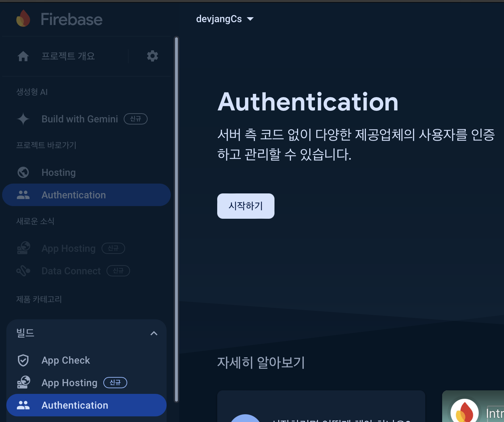Click App Hosting icon in 빌드 section

tap(23, 383)
